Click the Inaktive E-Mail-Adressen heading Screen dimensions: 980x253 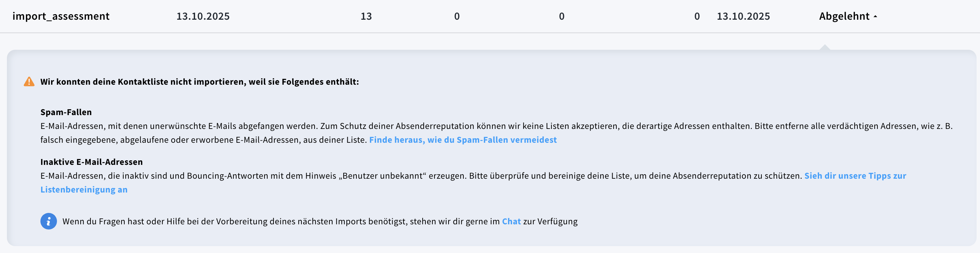pos(91,161)
